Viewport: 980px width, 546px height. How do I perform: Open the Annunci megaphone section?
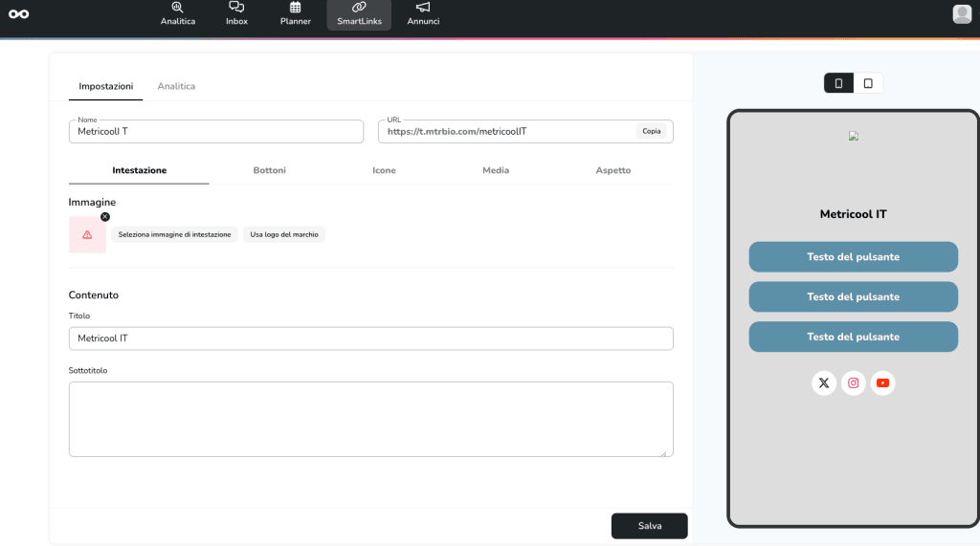[x=423, y=13]
